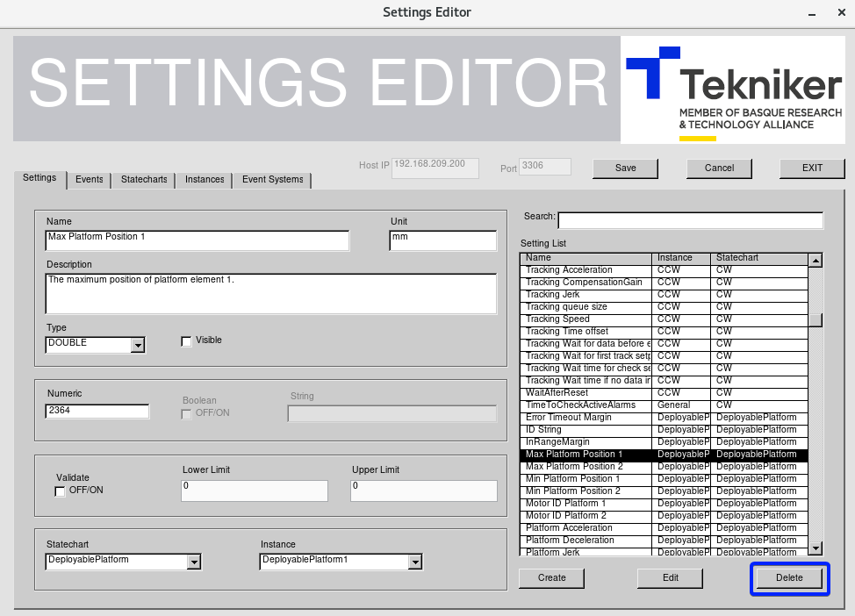Click the Description text area

(271, 294)
